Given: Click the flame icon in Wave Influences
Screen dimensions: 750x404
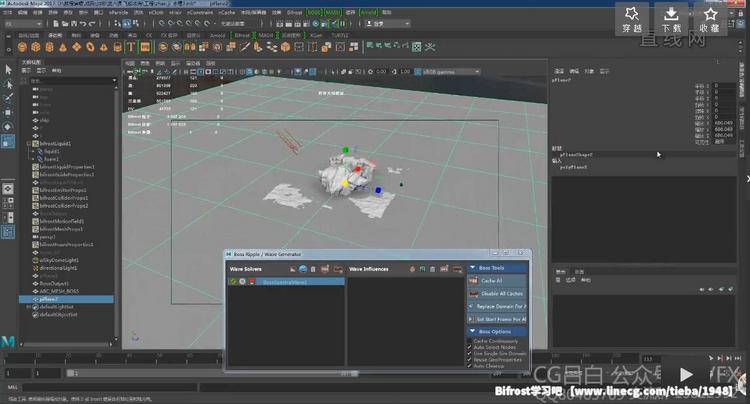Looking at the screenshot, I should pos(412,269).
